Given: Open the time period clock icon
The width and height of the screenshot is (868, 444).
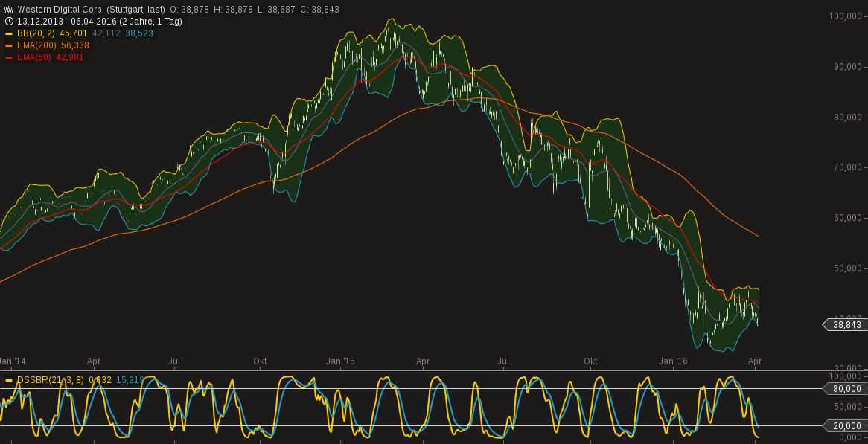Looking at the screenshot, I should click(x=9, y=21).
